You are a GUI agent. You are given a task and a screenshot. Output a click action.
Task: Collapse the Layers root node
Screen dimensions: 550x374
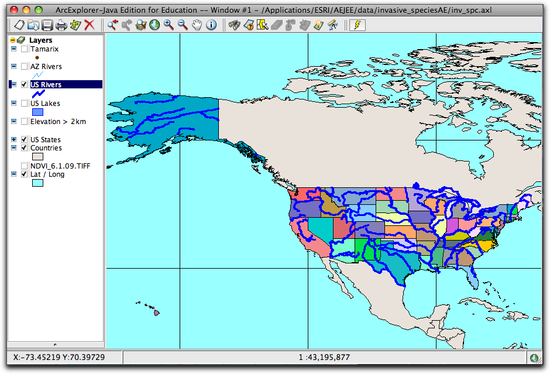[x=13, y=40]
